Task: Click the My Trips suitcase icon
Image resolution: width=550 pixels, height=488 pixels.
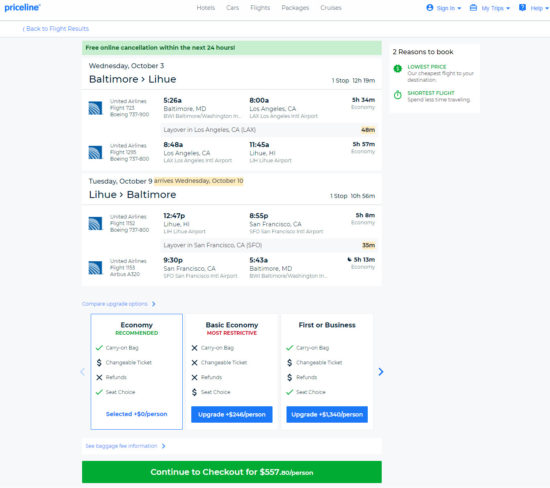Action: (x=473, y=8)
